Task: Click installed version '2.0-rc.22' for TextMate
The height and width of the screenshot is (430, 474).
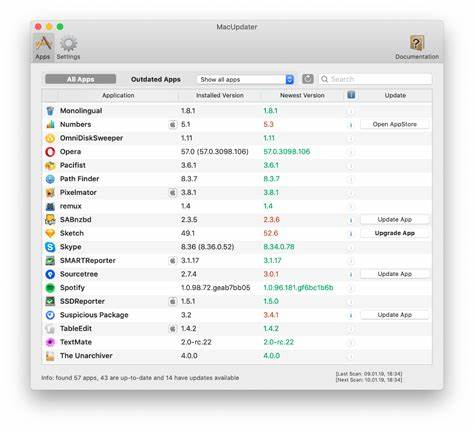Action: [x=196, y=342]
